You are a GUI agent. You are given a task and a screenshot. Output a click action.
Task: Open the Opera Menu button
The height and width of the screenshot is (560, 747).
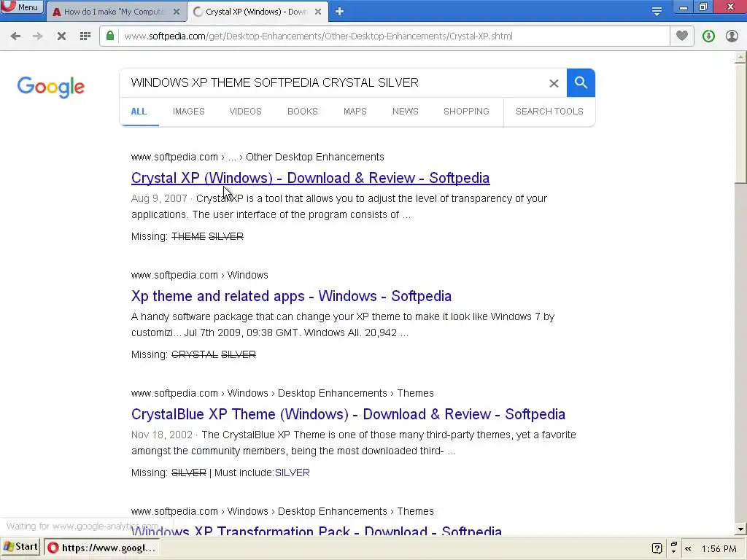pos(21,7)
